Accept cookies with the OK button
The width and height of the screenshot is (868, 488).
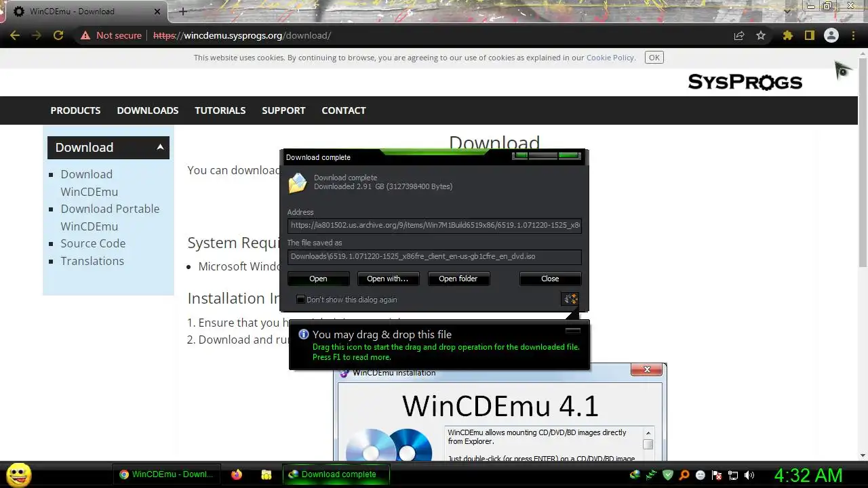[x=654, y=58]
